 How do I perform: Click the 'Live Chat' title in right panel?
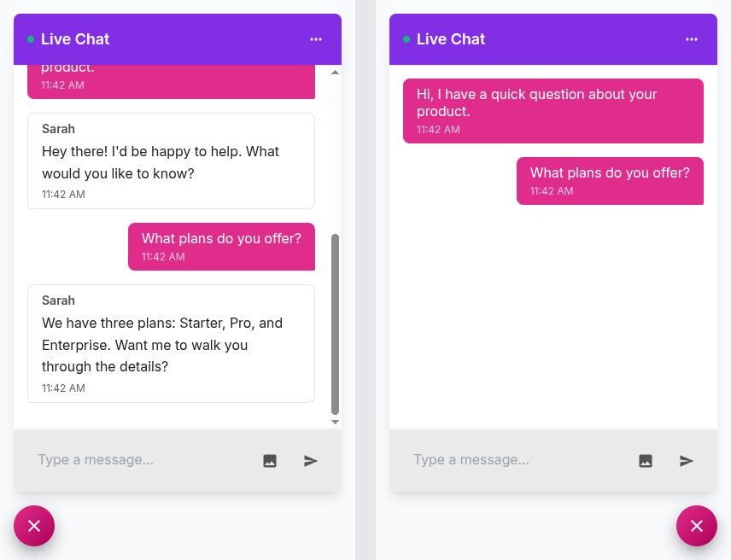451,39
